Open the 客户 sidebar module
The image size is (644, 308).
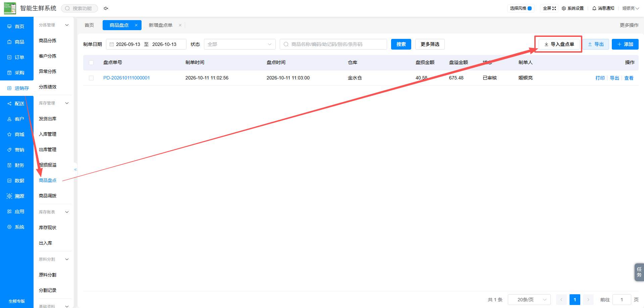coord(16,119)
